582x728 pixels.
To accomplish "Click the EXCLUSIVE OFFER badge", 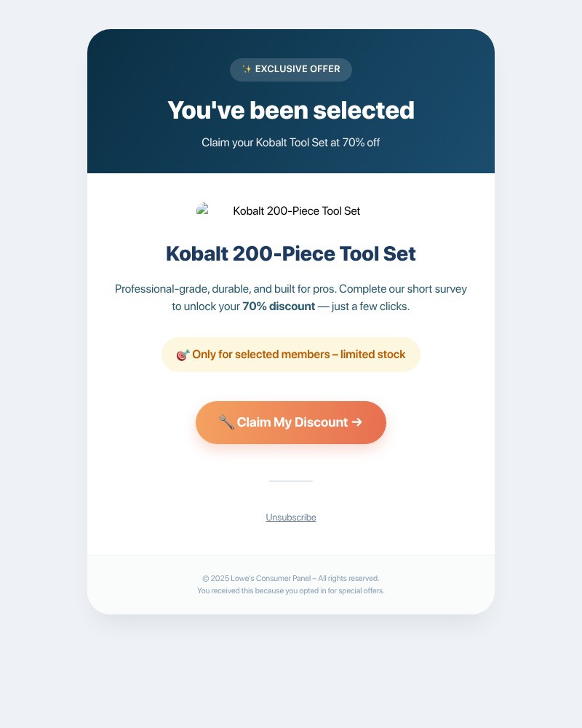I will (x=291, y=69).
